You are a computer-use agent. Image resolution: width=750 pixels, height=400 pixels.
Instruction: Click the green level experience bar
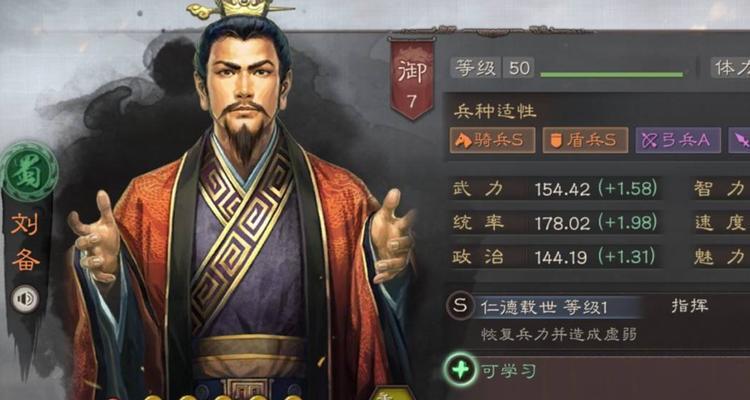[x=611, y=75]
